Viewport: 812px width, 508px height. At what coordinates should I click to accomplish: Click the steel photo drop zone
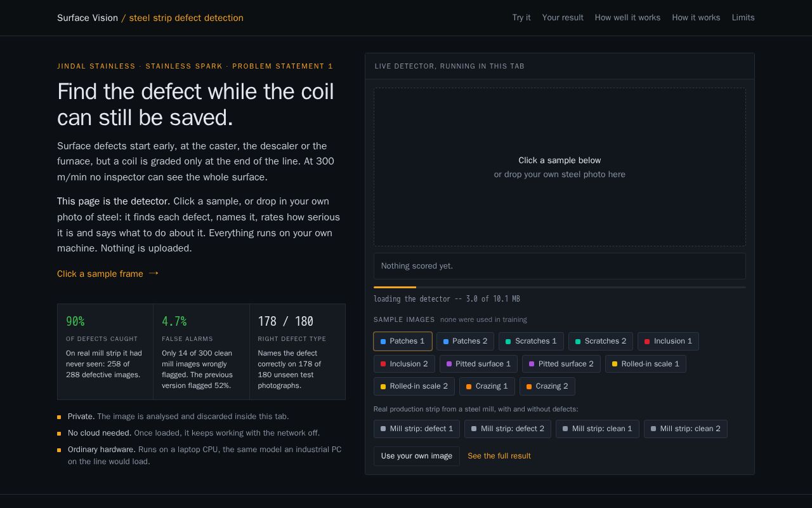pos(560,167)
